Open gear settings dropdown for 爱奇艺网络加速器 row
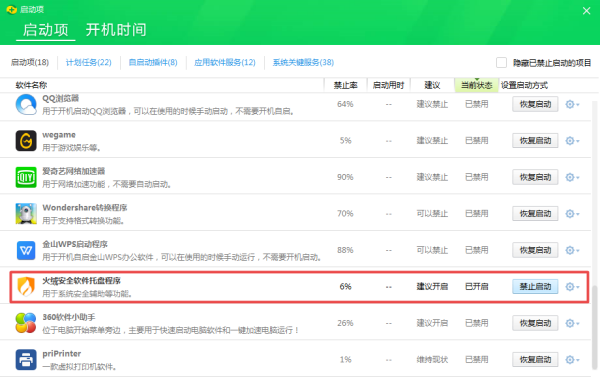Image resolution: width=600 pixels, height=378 pixels. click(572, 177)
